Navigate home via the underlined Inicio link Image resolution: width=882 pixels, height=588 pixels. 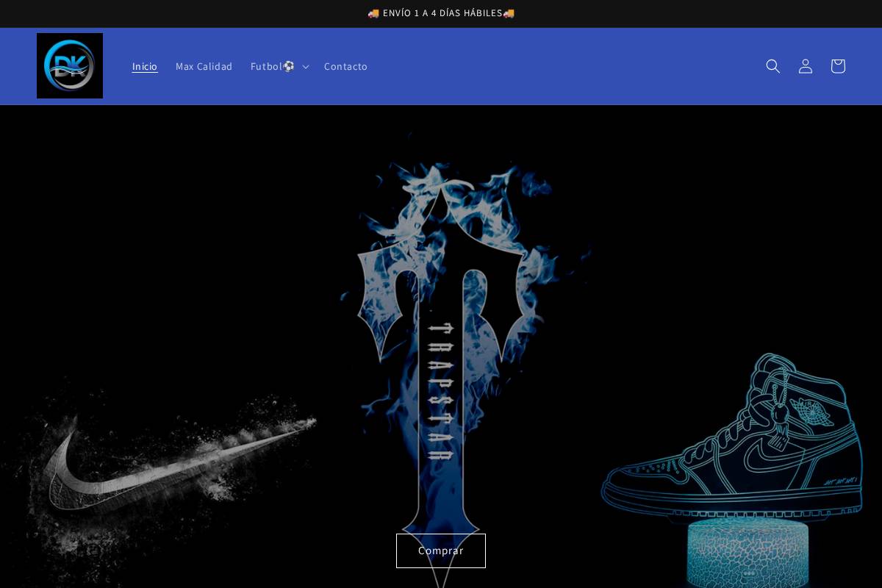144,66
